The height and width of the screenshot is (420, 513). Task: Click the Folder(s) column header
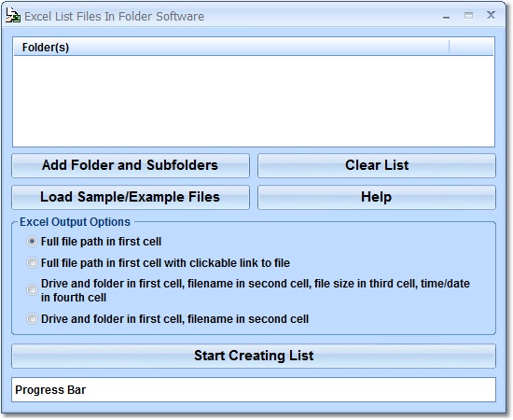[x=231, y=48]
